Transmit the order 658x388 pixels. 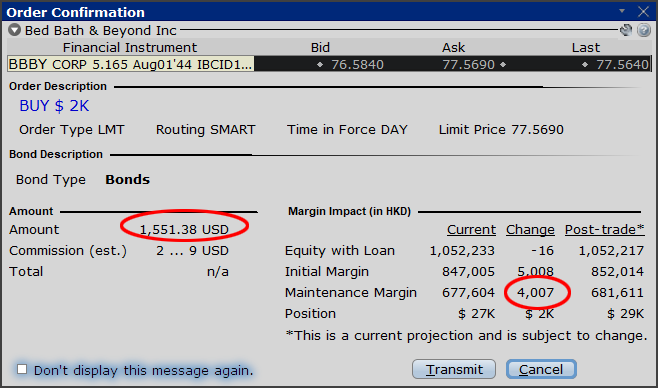point(454,369)
